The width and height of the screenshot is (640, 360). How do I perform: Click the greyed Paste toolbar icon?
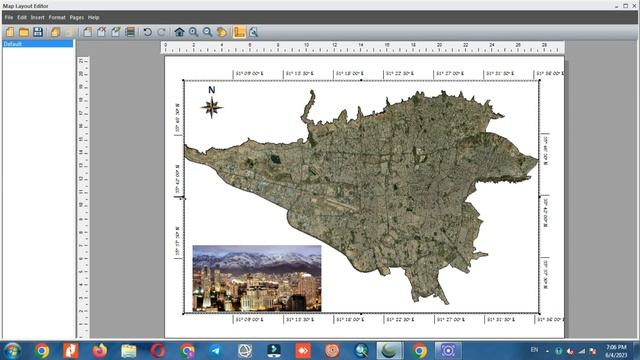[x=69, y=32]
